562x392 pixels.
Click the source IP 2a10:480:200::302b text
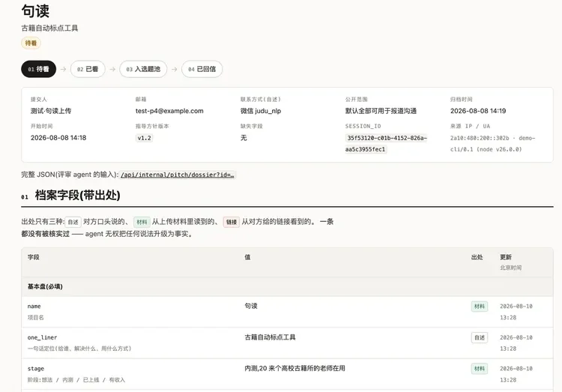480,138
